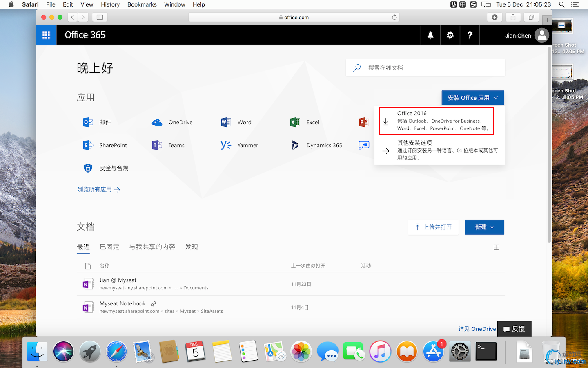
Task: Open Spotlight search in the menu bar
Action: (562, 4)
